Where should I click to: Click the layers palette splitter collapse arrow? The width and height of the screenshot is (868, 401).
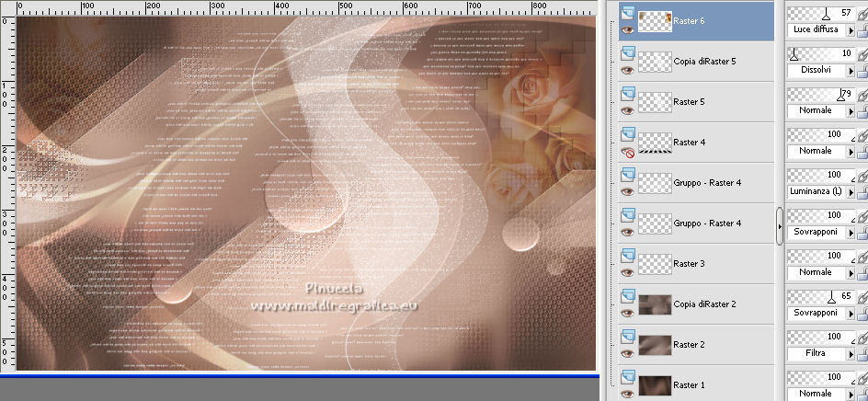(x=780, y=226)
